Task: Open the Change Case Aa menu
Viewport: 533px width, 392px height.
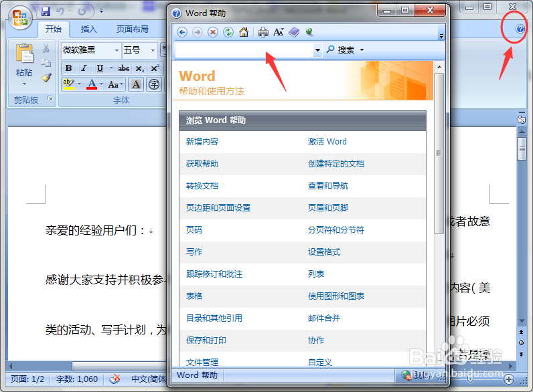Action: click(116, 84)
